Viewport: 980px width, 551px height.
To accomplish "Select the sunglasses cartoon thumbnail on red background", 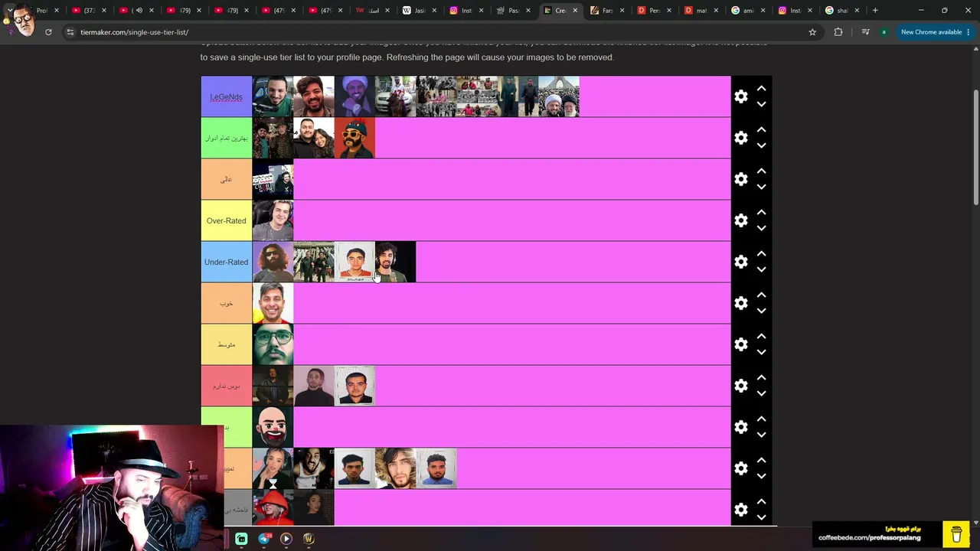I will 354,138.
